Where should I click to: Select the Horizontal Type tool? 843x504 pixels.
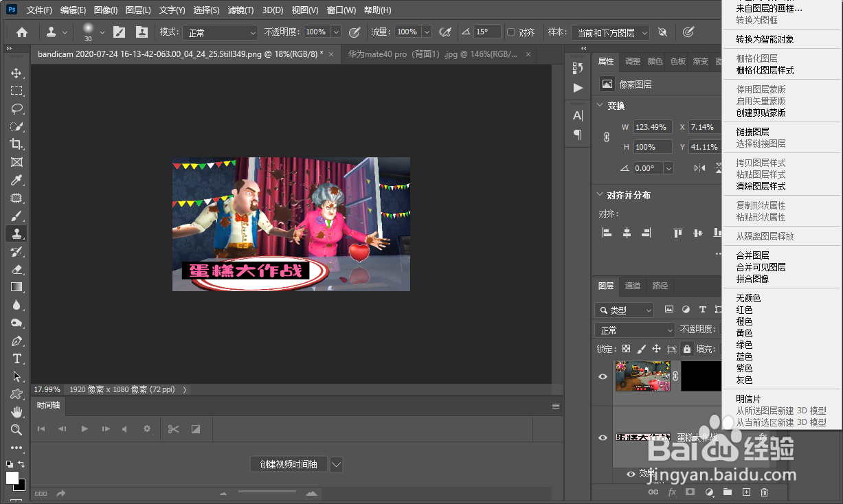16,358
